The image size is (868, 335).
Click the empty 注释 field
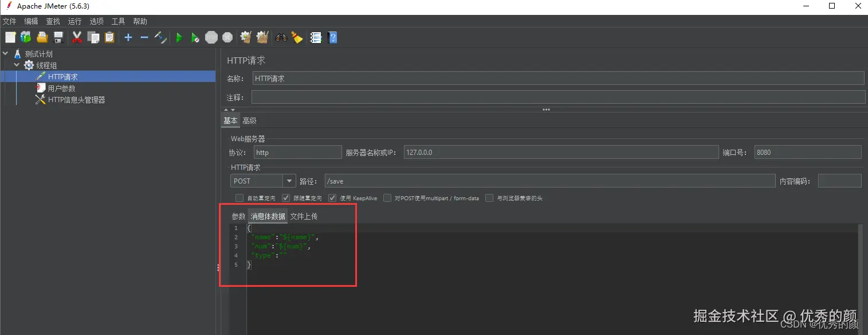(x=558, y=97)
